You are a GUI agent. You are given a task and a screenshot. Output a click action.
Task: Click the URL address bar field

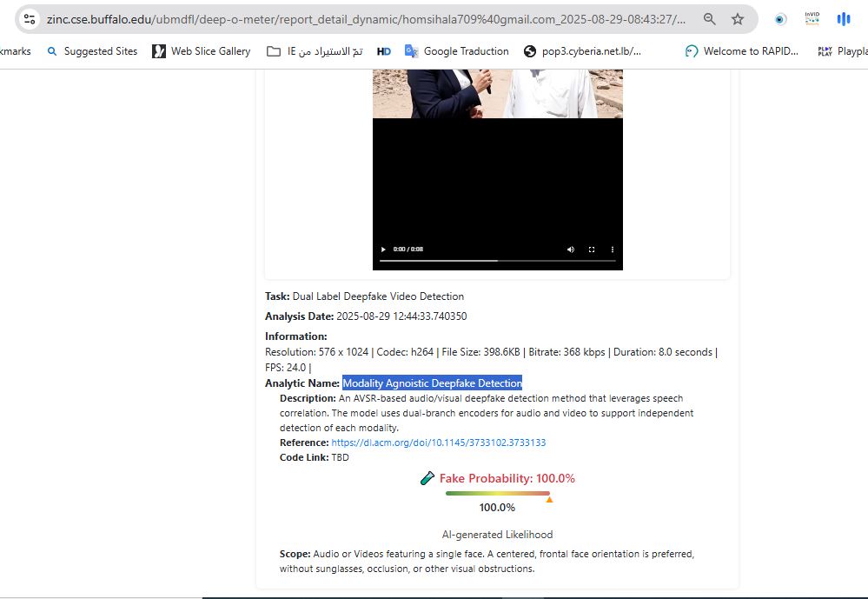(365, 19)
